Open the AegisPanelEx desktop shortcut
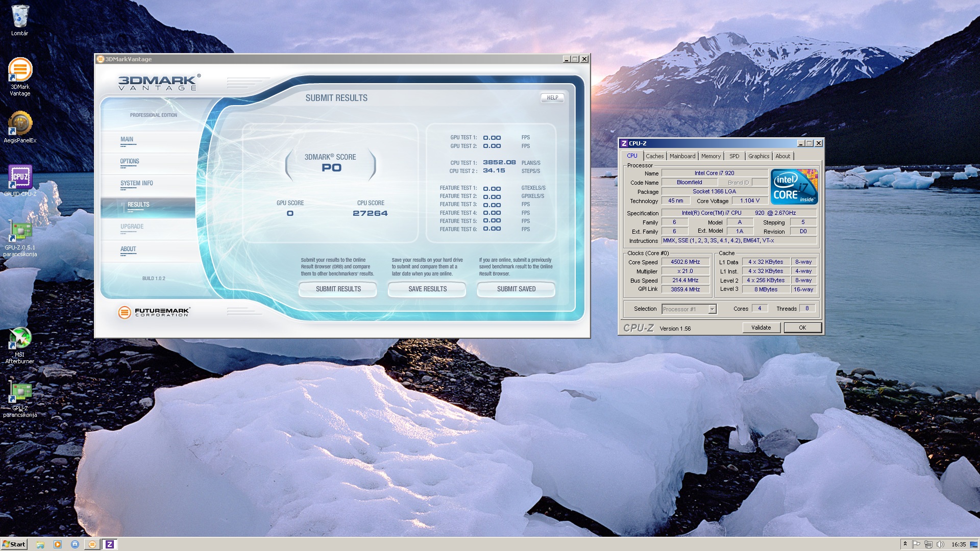 [x=20, y=128]
